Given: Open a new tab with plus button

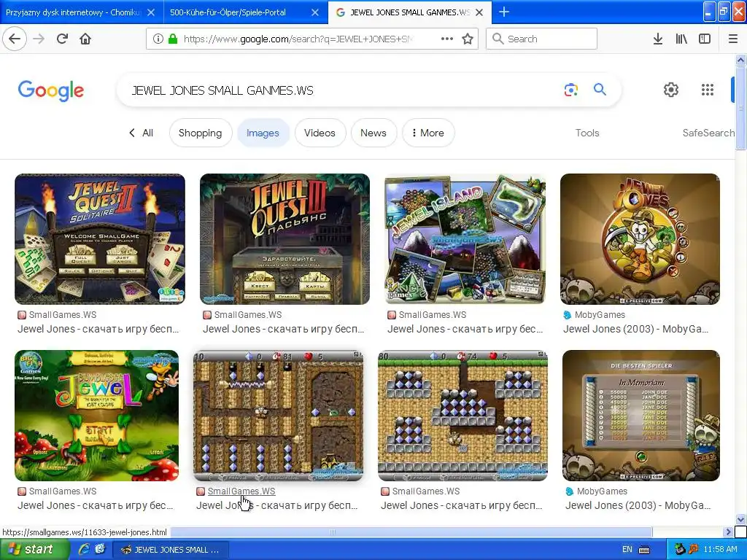Looking at the screenshot, I should point(503,12).
